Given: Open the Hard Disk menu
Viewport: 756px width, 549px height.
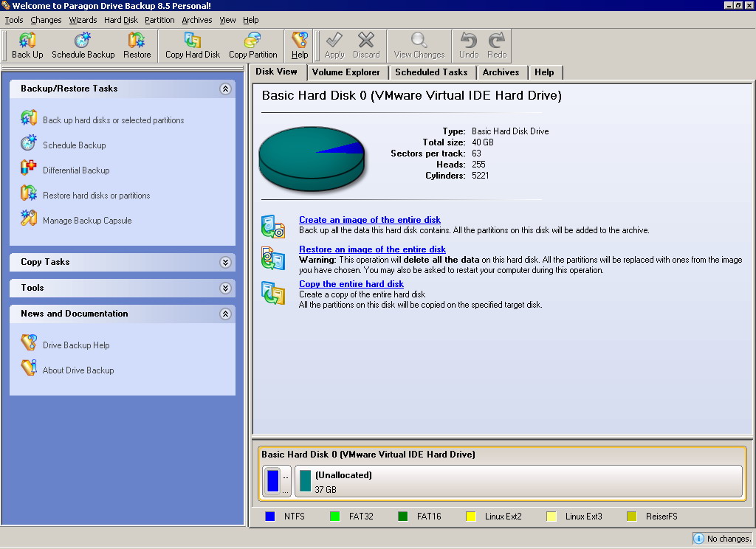Looking at the screenshot, I should [121, 20].
